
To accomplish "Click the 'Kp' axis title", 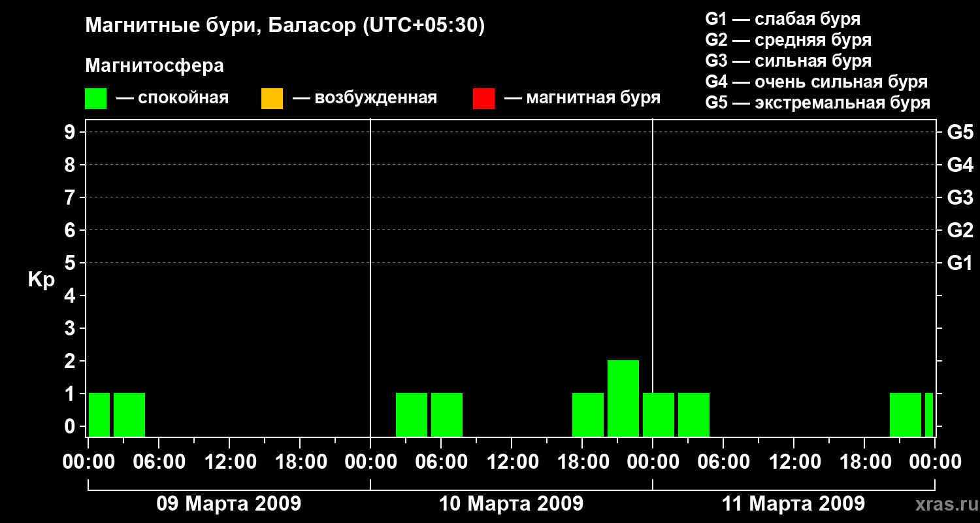I will pyautogui.click(x=41, y=280).
